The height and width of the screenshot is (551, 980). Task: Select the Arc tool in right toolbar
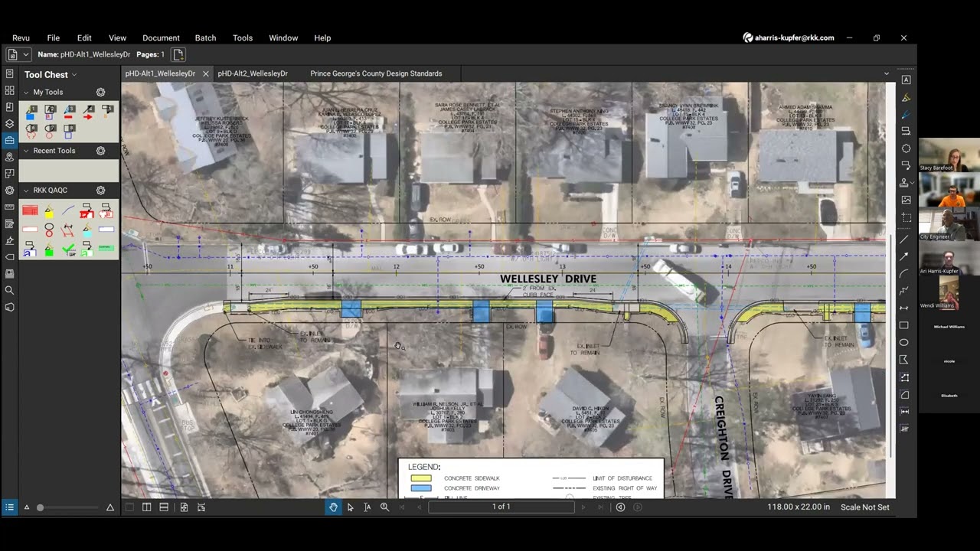[x=904, y=273]
